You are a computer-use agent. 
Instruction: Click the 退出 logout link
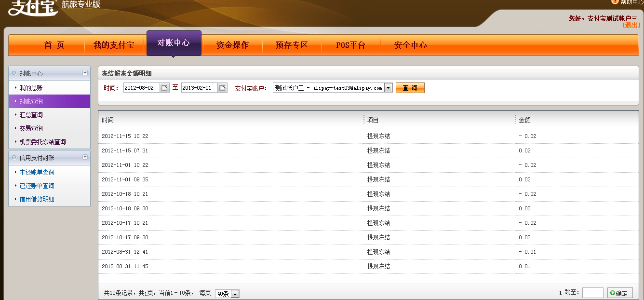pyautogui.click(x=631, y=25)
